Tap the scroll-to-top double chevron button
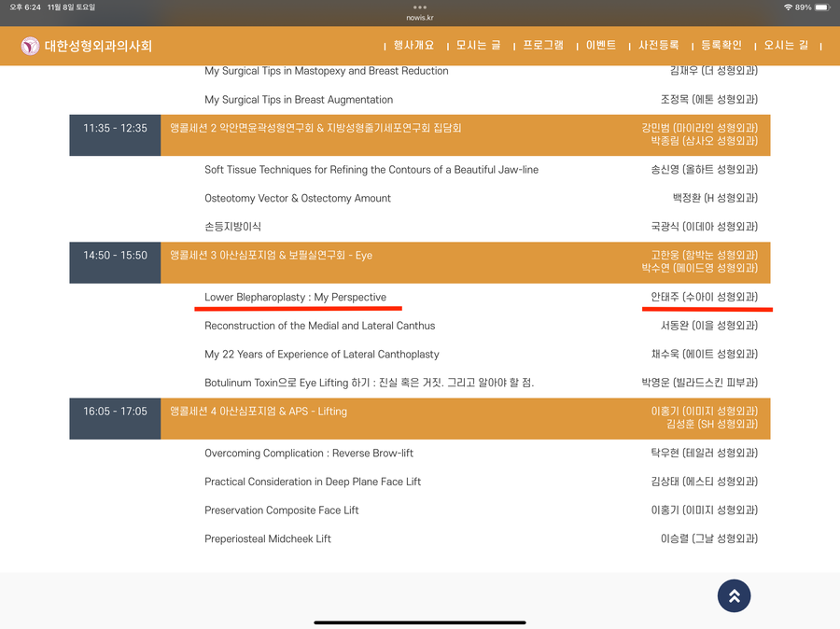The image size is (840, 629). pyautogui.click(x=734, y=596)
